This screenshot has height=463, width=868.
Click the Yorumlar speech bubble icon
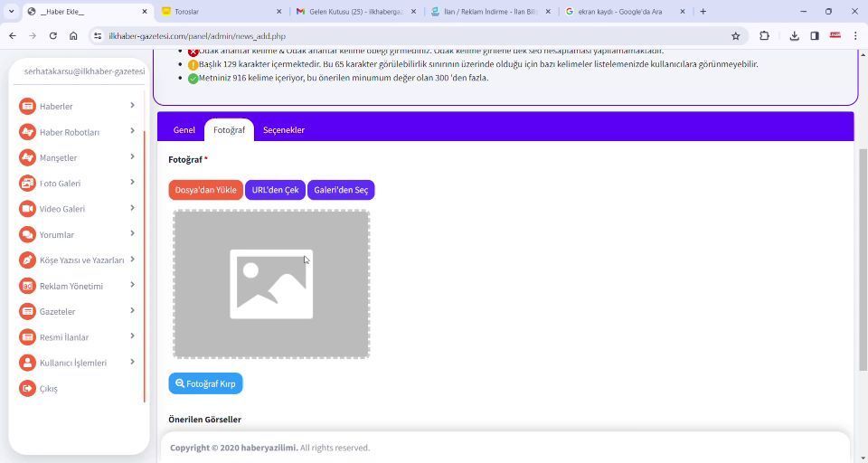pos(28,235)
